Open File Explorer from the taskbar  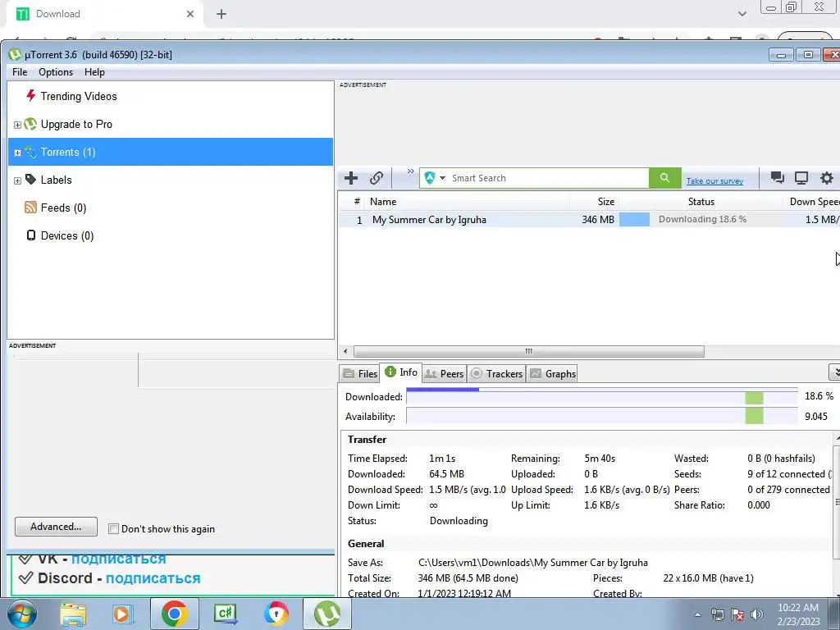[x=73, y=614]
